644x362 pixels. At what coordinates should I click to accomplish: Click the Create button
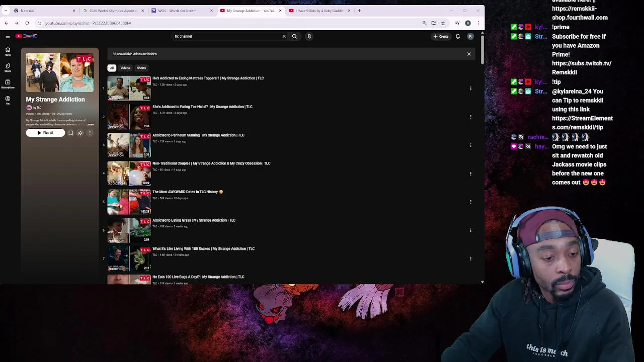click(441, 36)
